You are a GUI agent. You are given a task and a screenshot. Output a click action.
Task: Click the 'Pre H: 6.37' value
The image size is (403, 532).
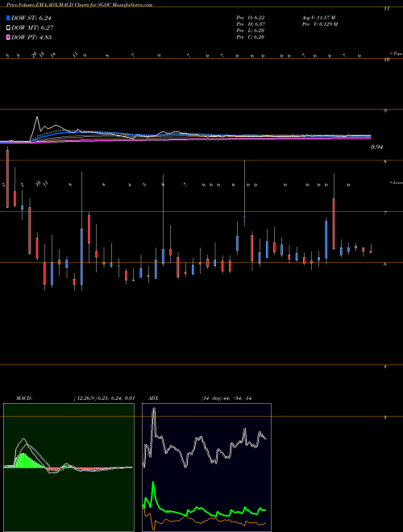[251, 24]
